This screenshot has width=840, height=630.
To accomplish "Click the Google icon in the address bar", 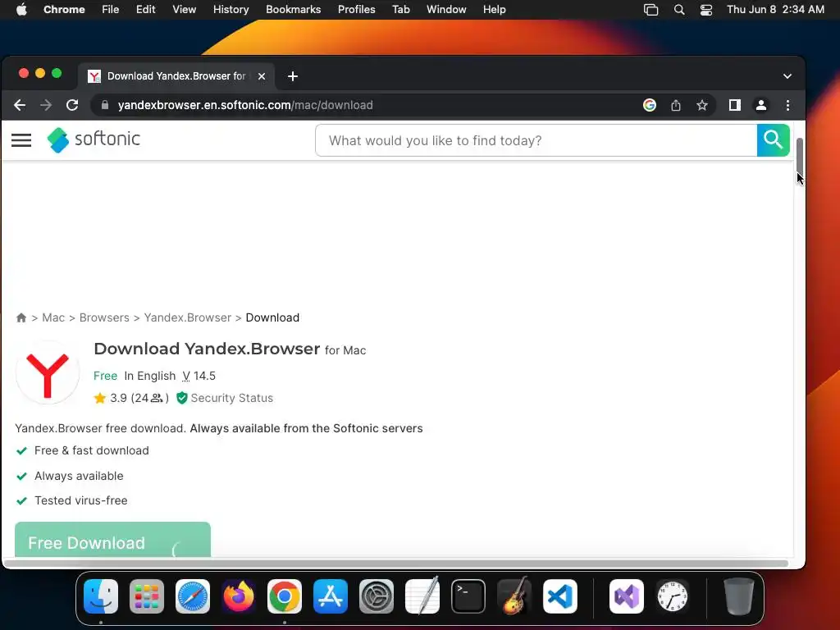I will (650, 106).
